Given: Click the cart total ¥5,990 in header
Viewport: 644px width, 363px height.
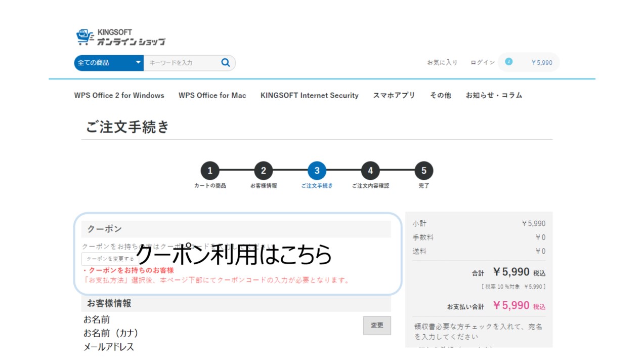Looking at the screenshot, I should click(x=542, y=63).
